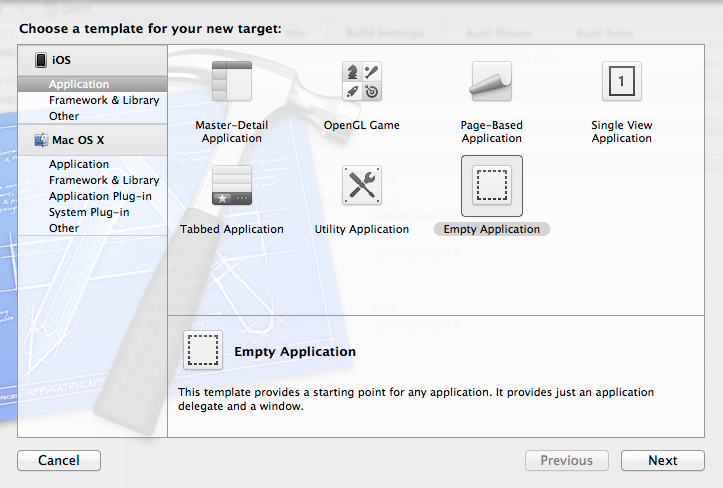Go back with the Previous button

click(x=567, y=460)
